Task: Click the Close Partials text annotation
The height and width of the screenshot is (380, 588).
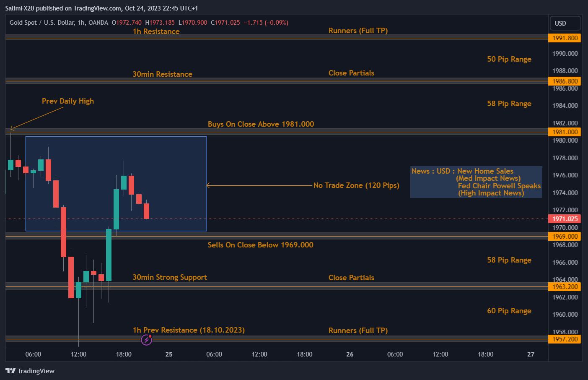Action: (x=351, y=73)
